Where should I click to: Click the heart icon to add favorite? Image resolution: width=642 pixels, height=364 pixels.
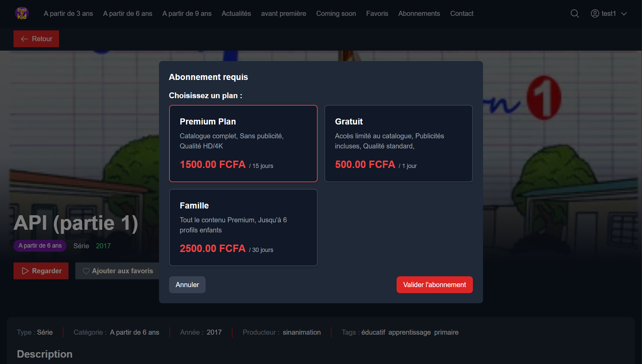pos(86,271)
